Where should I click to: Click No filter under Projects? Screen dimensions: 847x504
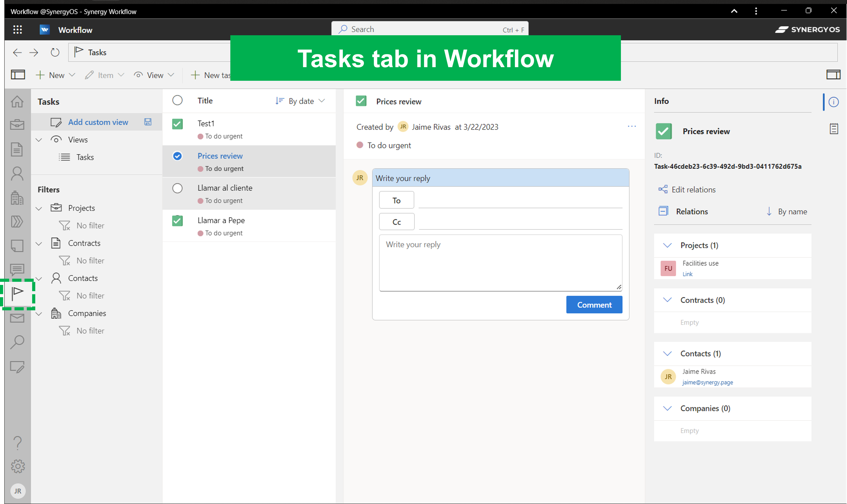pos(90,226)
